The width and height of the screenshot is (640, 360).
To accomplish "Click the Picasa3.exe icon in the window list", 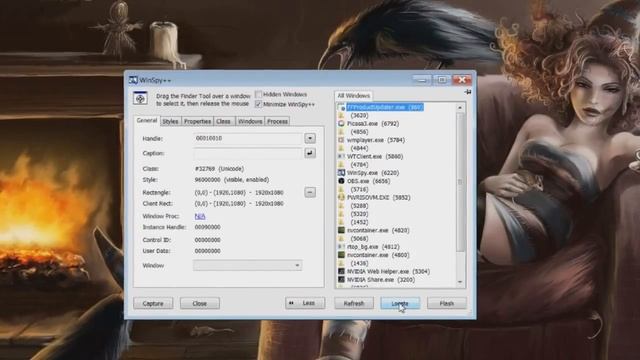I will [341, 123].
